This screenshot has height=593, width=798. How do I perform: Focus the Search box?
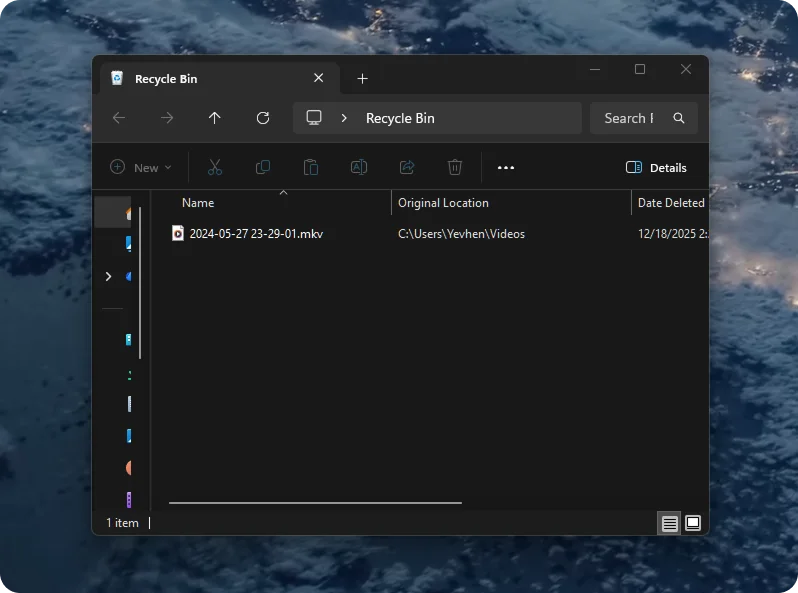pos(643,118)
